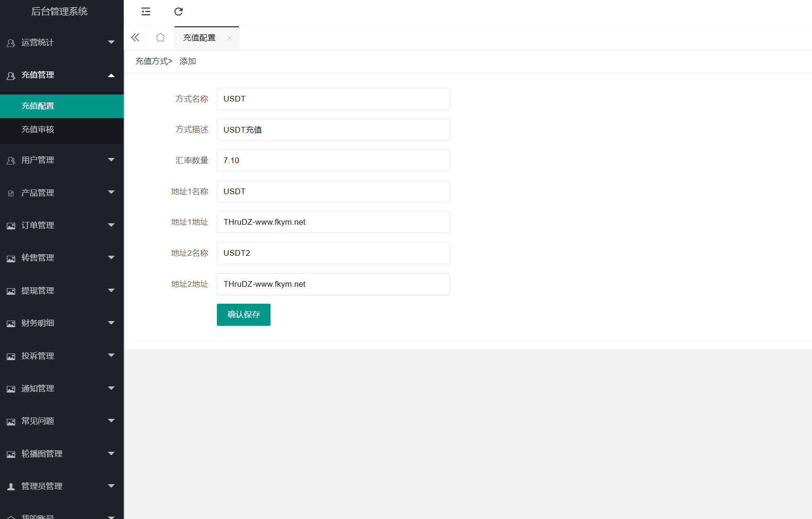Click the 确认保存 save button
The height and width of the screenshot is (519, 812).
(x=243, y=315)
